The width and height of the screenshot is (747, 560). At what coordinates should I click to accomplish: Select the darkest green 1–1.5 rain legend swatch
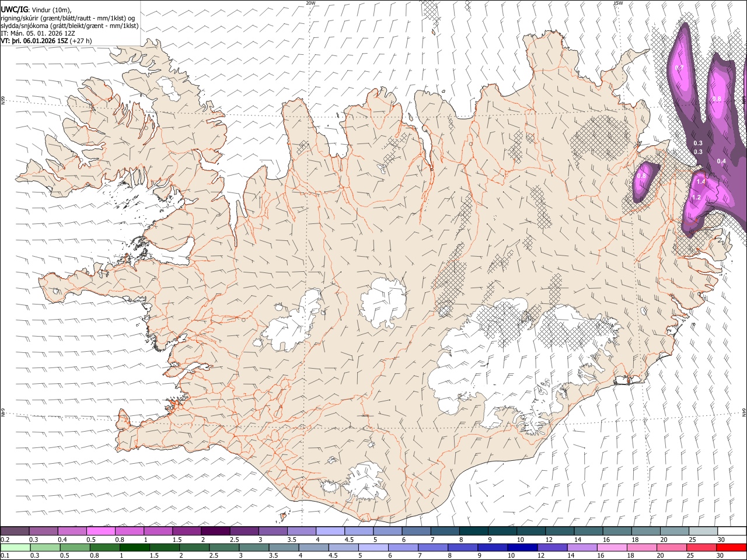[135, 547]
